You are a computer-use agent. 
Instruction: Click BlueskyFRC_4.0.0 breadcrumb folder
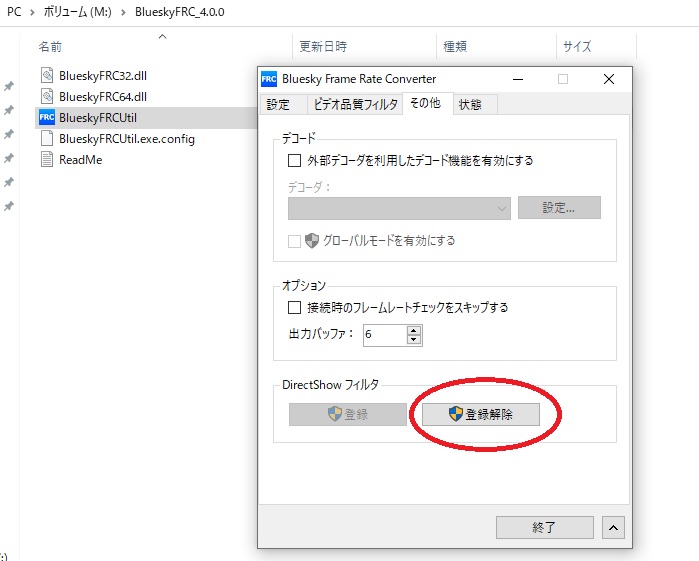pyautogui.click(x=180, y=12)
